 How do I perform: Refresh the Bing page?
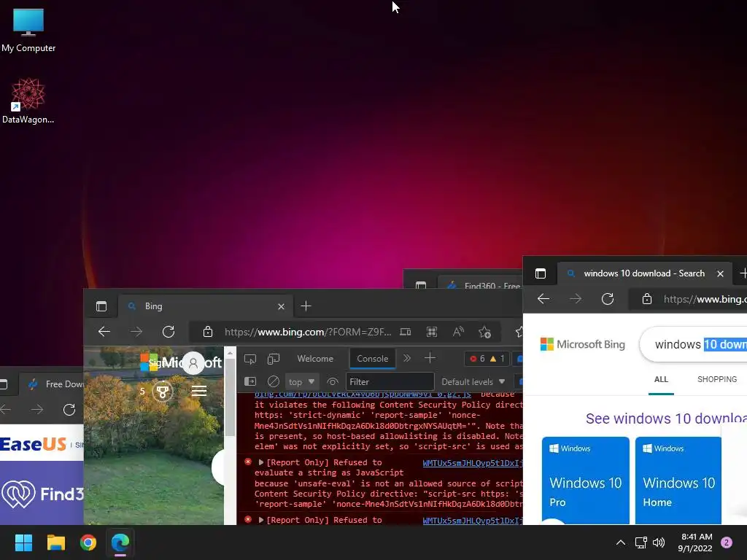169,332
